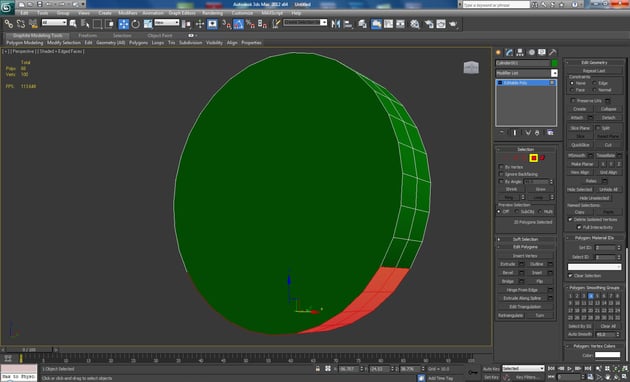The height and width of the screenshot is (382, 630).
Task: Open the Help menu
Action: click(x=296, y=13)
